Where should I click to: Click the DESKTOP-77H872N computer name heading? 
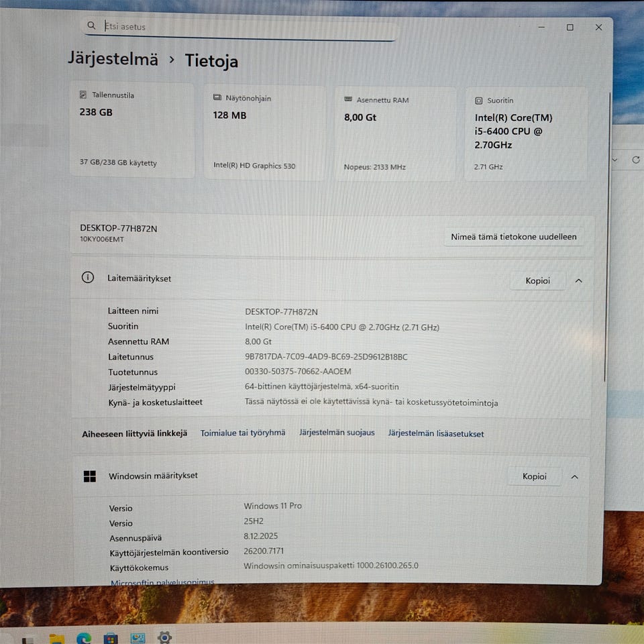pyautogui.click(x=118, y=228)
